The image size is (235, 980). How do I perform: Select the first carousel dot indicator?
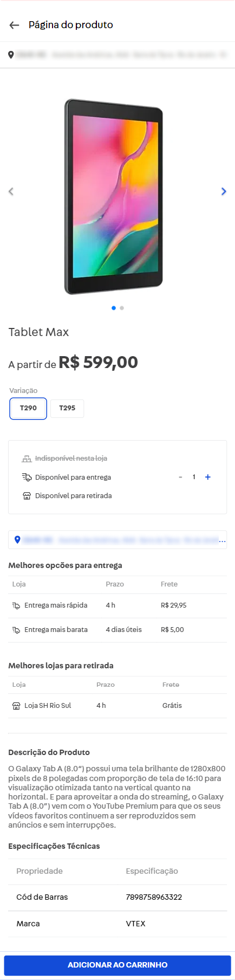point(114,308)
